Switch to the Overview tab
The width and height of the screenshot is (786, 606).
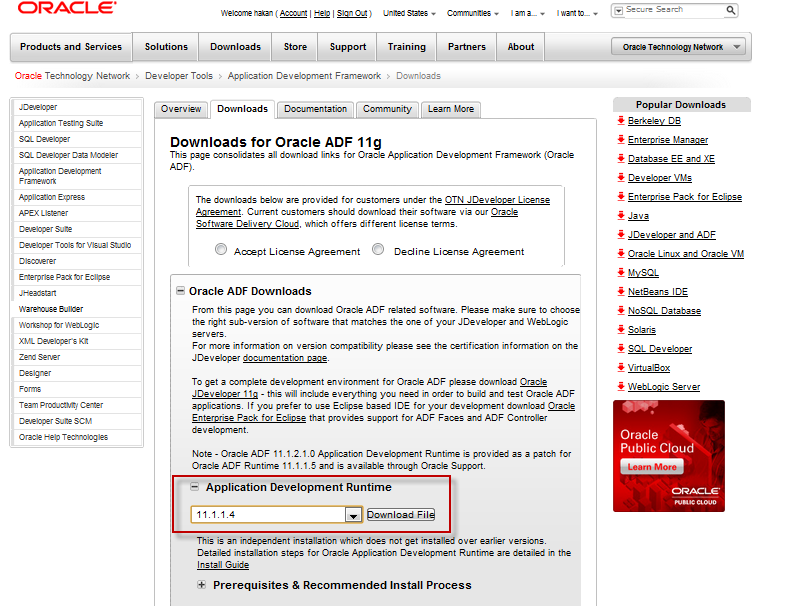(181, 109)
